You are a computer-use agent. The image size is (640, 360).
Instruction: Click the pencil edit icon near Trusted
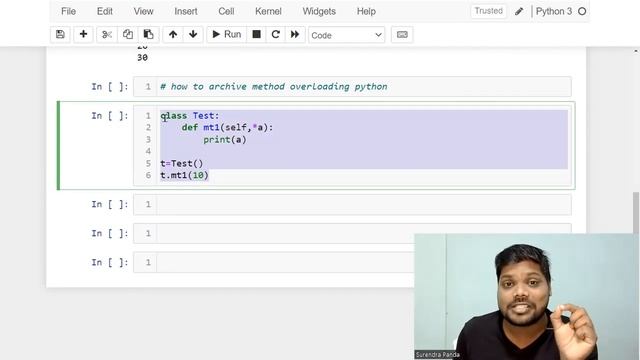pyautogui.click(x=519, y=11)
